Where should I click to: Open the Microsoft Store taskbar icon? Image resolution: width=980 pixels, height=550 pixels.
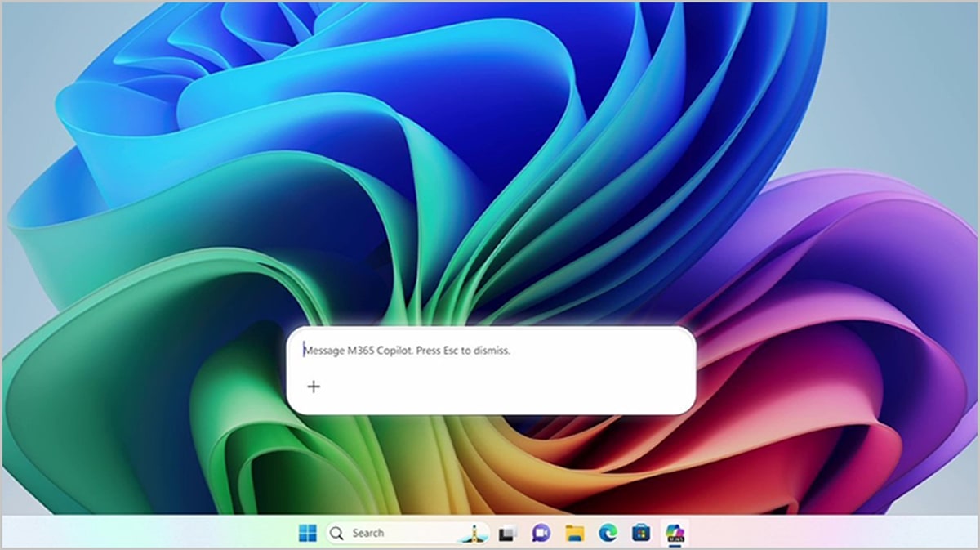[x=641, y=534]
